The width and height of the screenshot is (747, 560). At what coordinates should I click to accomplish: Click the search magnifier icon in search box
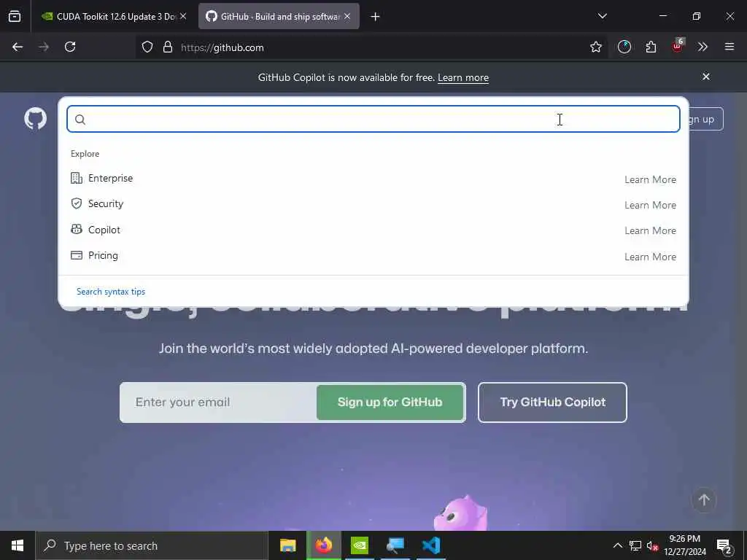[x=80, y=120]
